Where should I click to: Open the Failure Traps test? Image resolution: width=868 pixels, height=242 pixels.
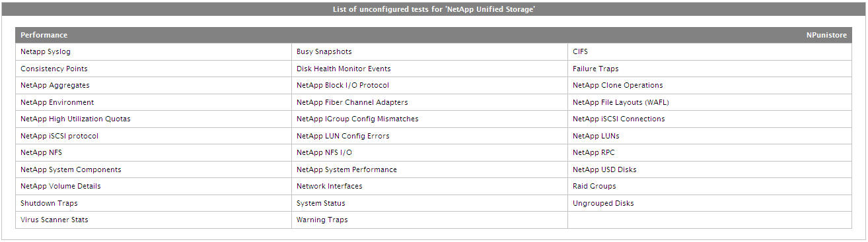coord(596,69)
